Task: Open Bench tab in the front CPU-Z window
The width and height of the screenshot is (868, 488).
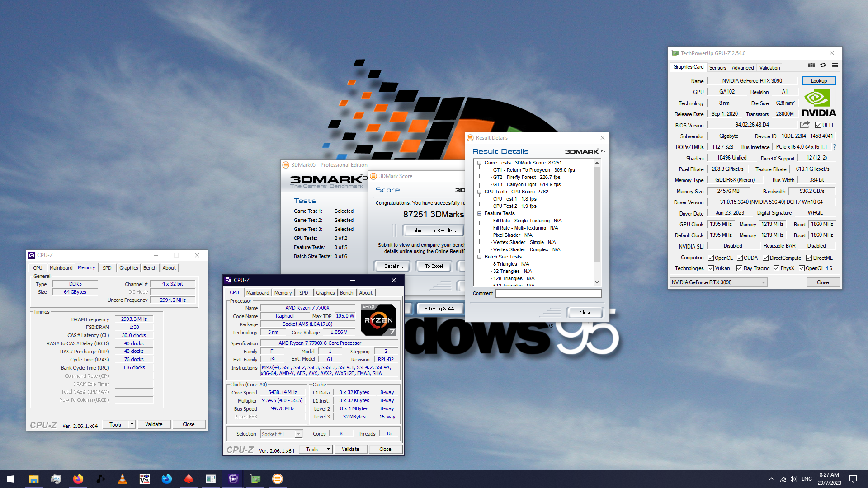Action: pos(346,293)
